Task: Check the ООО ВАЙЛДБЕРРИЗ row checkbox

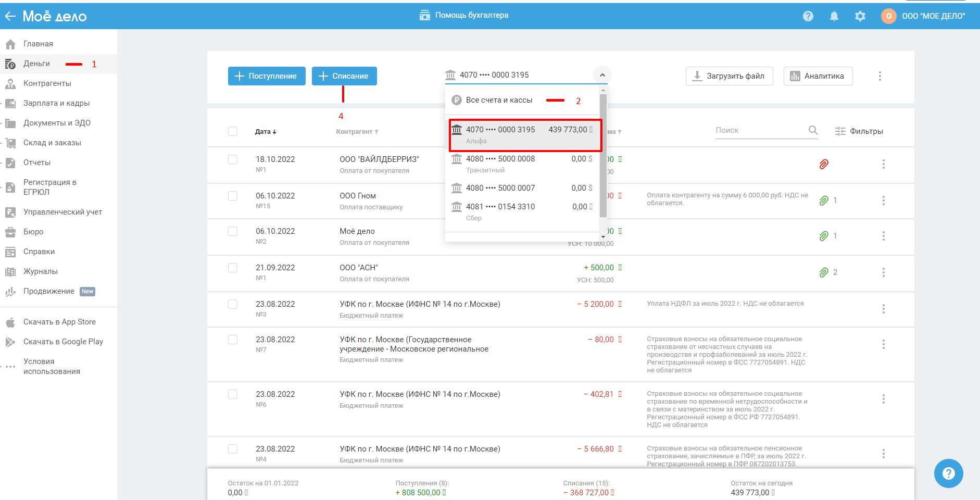Action: click(x=233, y=159)
